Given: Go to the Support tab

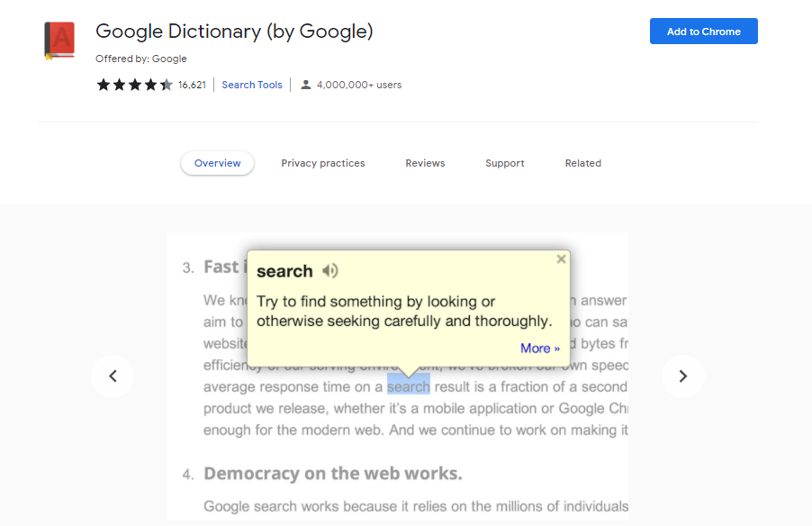Looking at the screenshot, I should click(x=505, y=163).
